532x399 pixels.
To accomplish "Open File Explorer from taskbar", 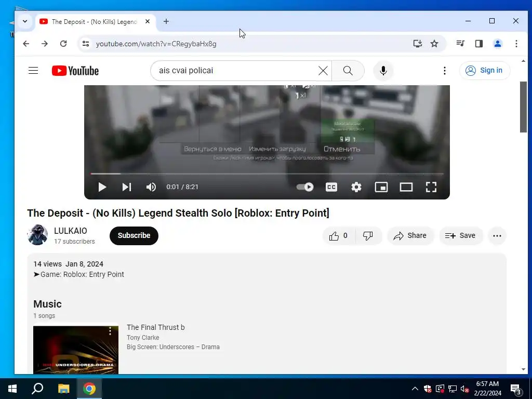I will tap(63, 389).
